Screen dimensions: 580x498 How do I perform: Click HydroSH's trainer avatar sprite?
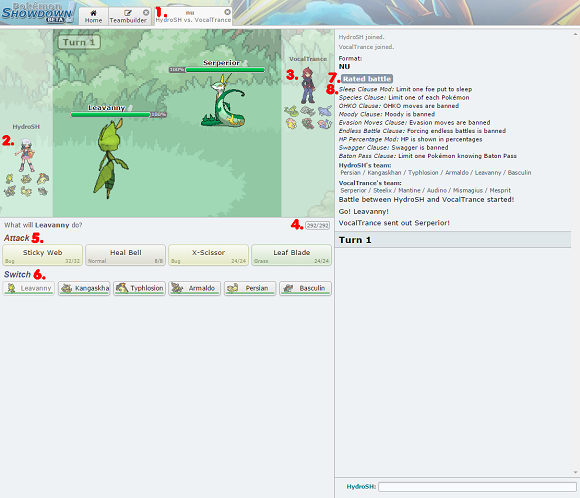point(26,155)
